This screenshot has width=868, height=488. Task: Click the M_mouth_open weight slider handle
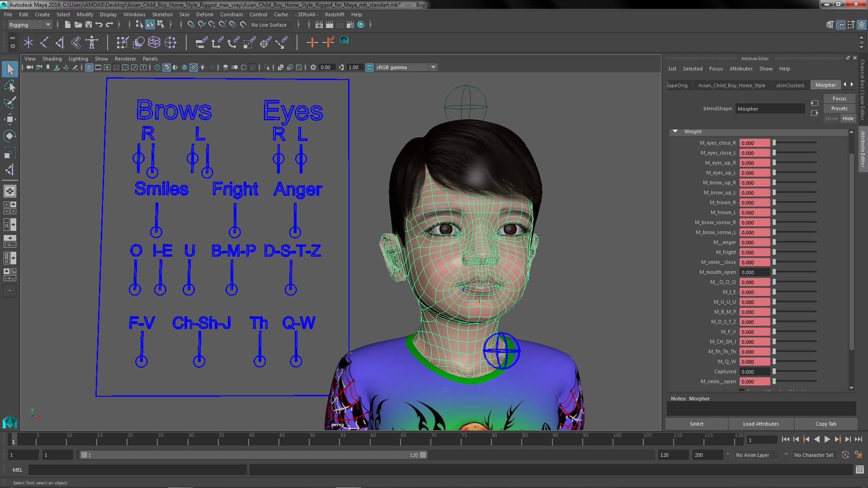(774, 272)
